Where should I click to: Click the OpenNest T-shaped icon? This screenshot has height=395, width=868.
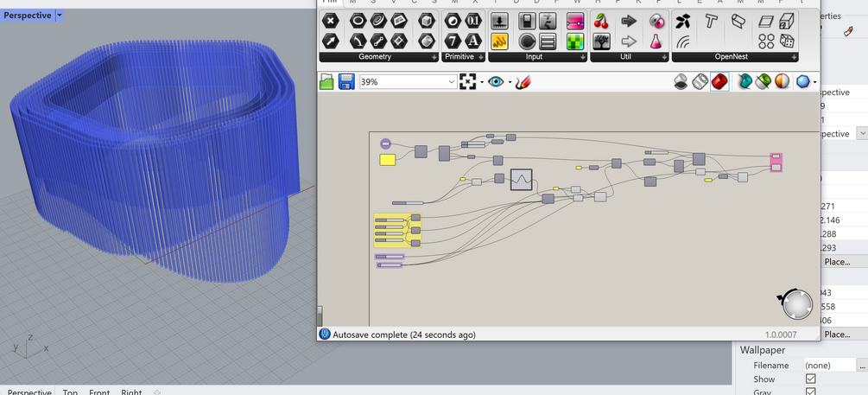pyautogui.click(x=711, y=22)
